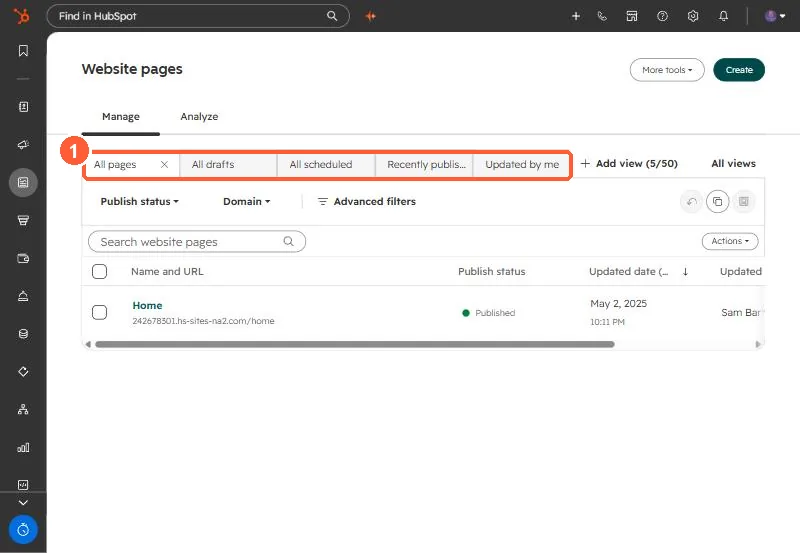The width and height of the screenshot is (800, 553).
Task: Click Add view (5/50)
Action: (629, 163)
